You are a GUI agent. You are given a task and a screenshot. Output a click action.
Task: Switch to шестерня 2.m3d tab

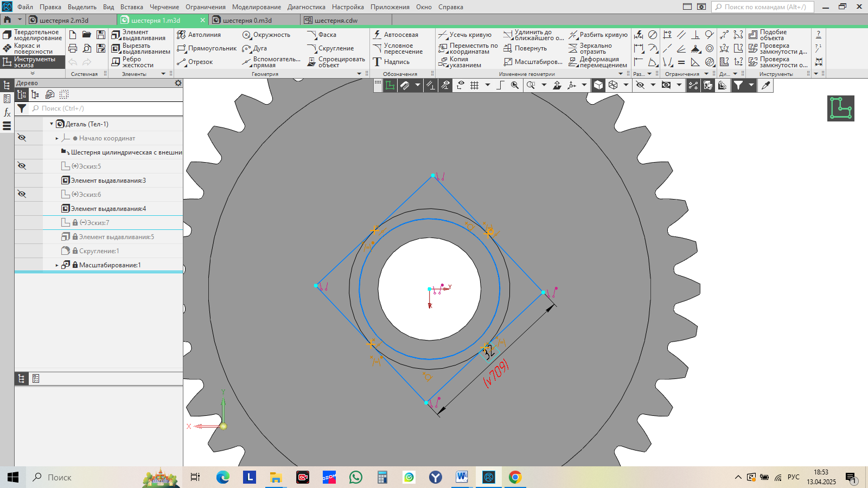click(x=71, y=20)
